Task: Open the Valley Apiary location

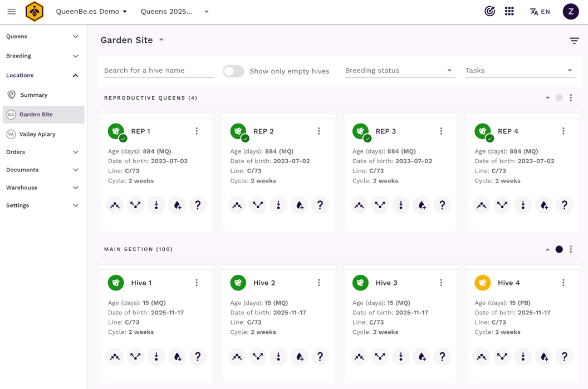Action: [37, 134]
